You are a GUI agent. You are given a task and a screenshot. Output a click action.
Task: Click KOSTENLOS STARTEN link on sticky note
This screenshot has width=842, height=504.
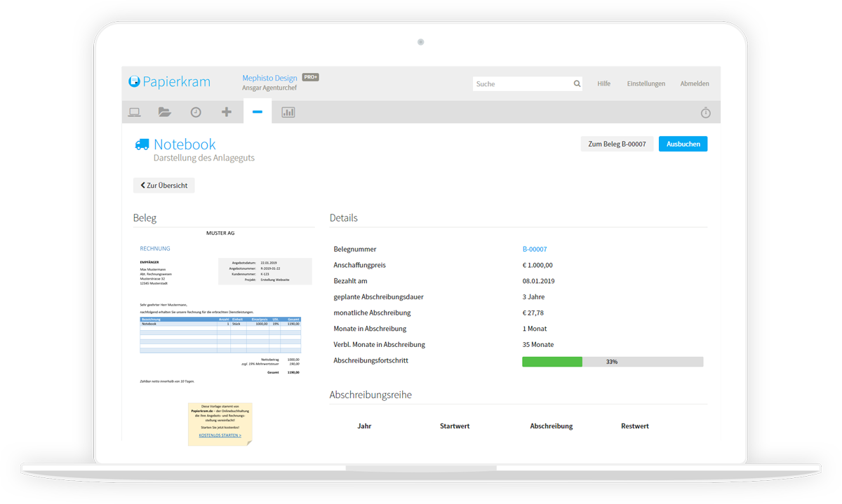tap(220, 435)
